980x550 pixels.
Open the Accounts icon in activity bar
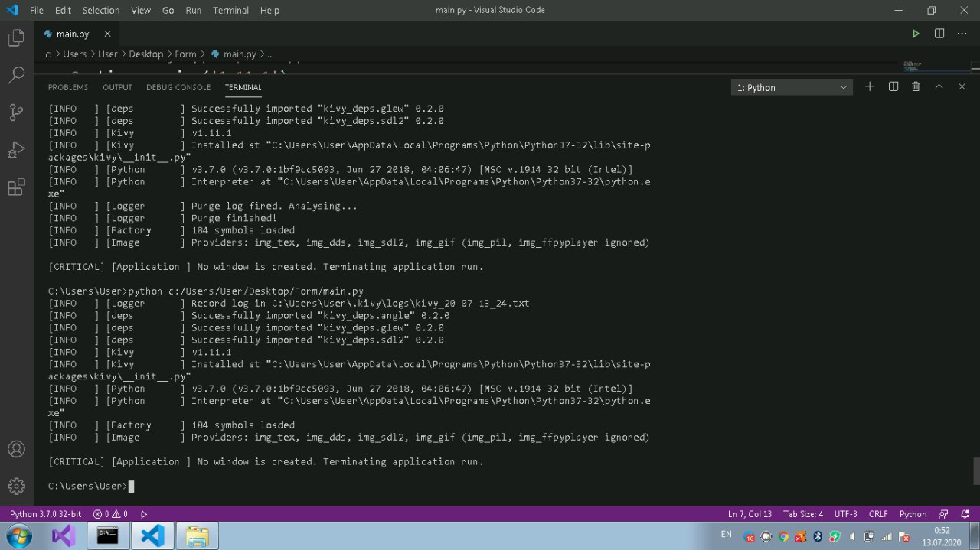tap(16, 449)
